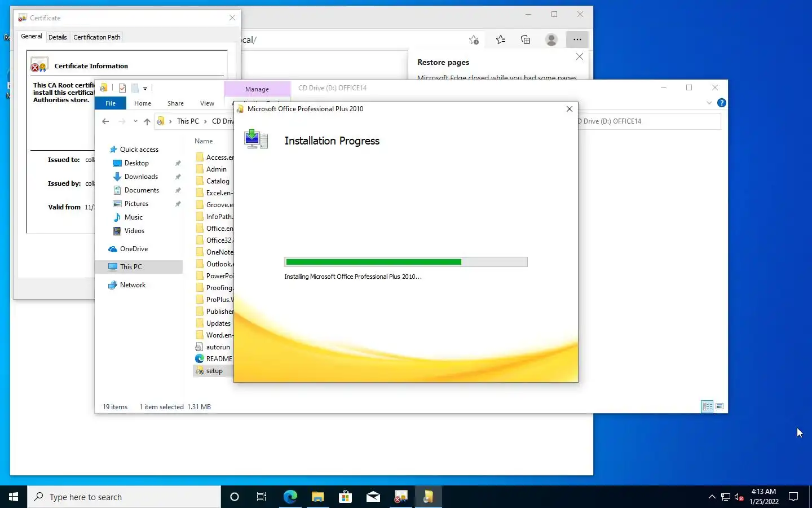Screen dimensions: 812x508
Task: Open Downloads in navigation pane
Action: point(141,177)
